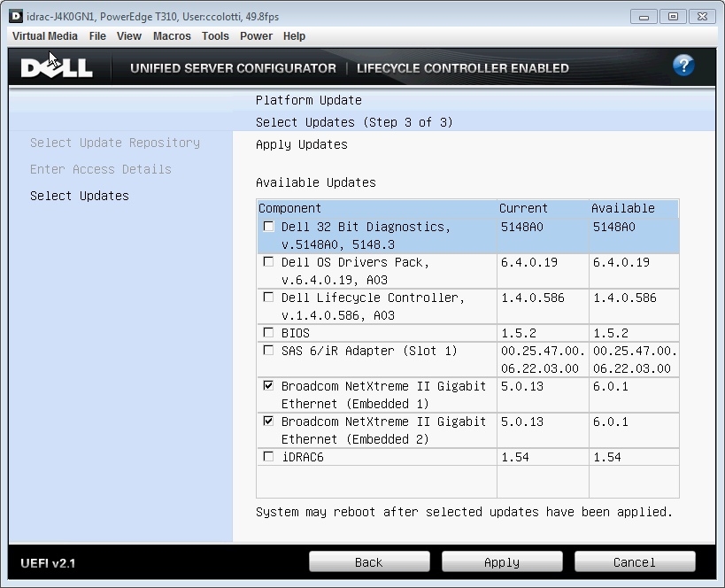Maximize the iDRAC console window
Viewport: 725px width, 588px height.
coord(673,17)
